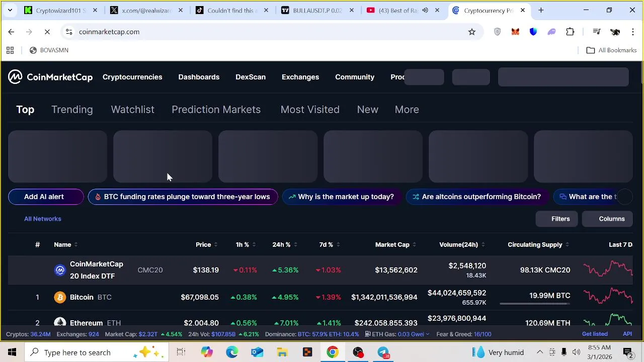This screenshot has width=644, height=362.
Task: Open Chrome's three-dot menu
Action: (x=633, y=32)
